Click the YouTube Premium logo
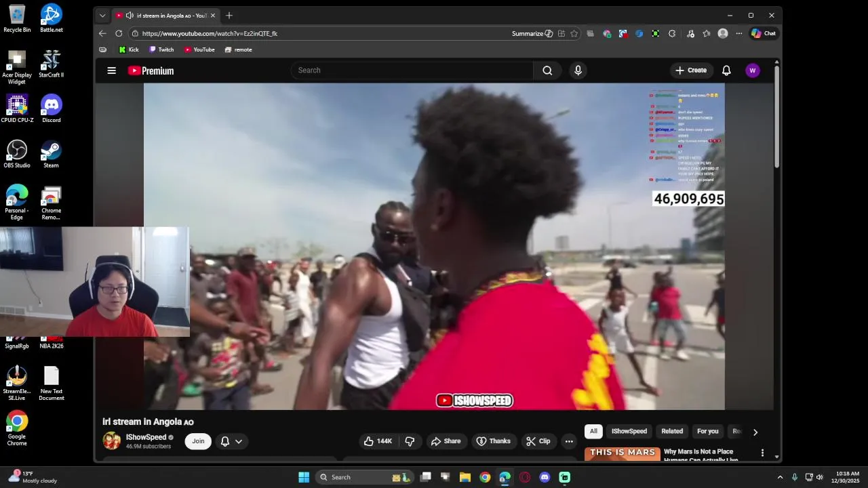868x488 pixels. [x=151, y=70]
